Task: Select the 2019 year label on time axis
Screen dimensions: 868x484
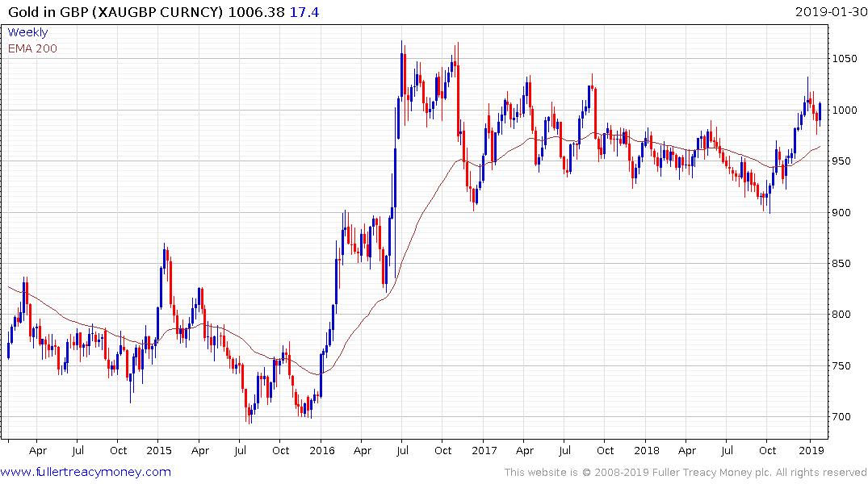Action: (811, 450)
